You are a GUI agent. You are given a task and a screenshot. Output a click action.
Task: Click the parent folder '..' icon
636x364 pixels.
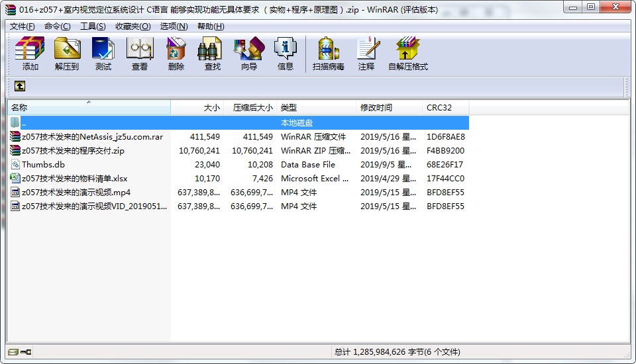click(x=15, y=122)
